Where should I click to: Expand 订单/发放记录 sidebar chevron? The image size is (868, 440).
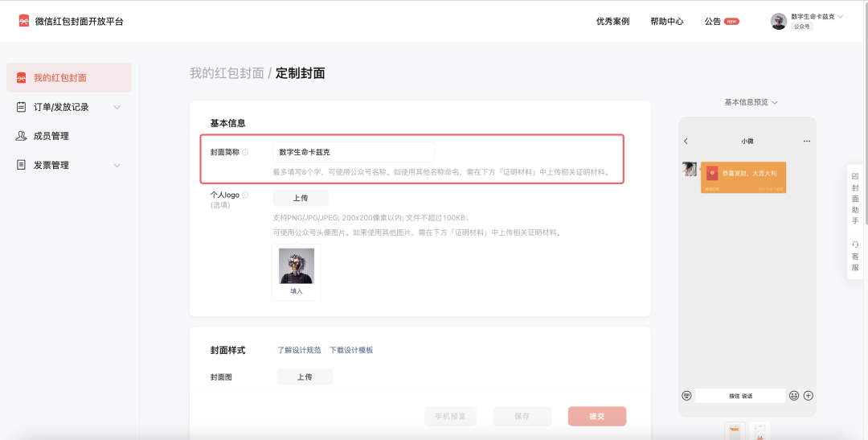click(117, 107)
